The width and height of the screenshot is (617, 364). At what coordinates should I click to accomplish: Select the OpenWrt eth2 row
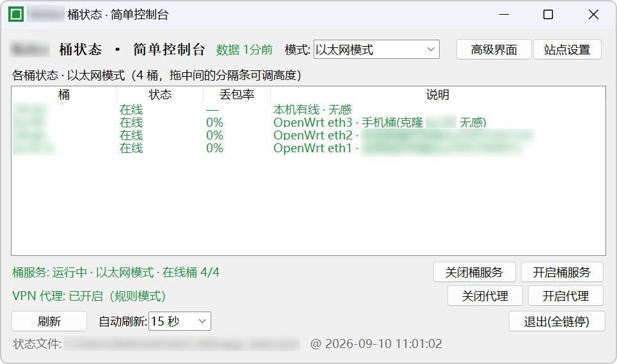pos(308,135)
